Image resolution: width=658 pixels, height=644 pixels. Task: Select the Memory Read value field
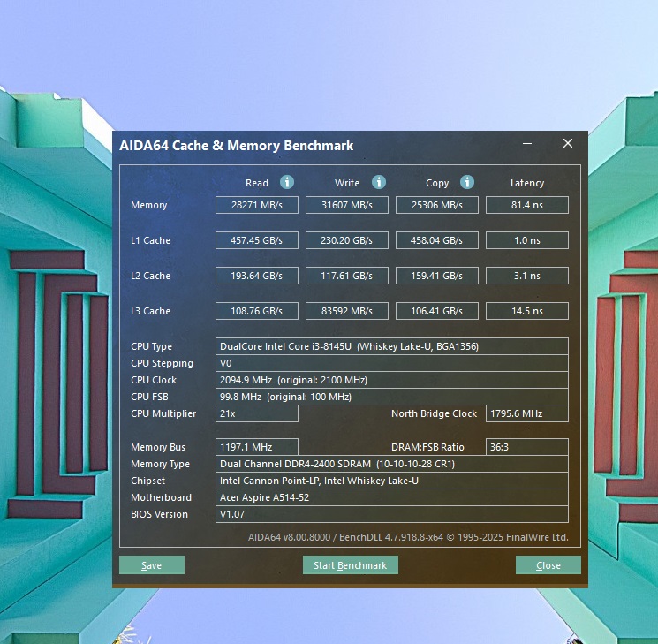[x=257, y=205]
